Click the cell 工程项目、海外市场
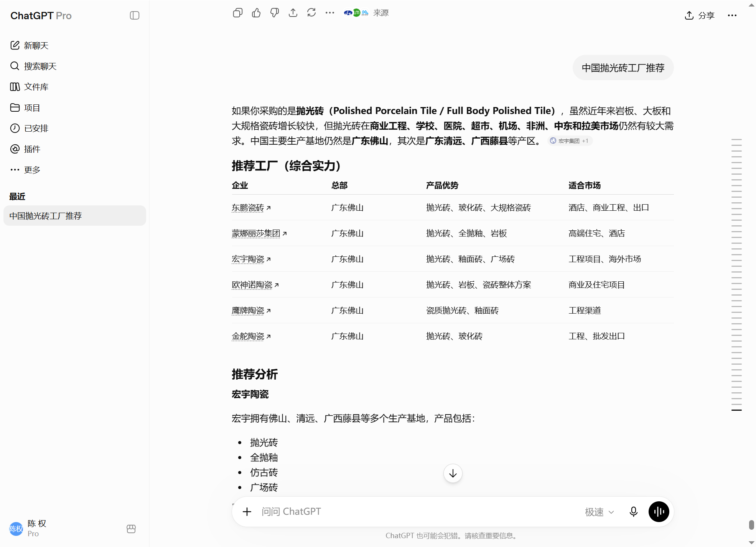This screenshot has width=756, height=547. pos(605,259)
